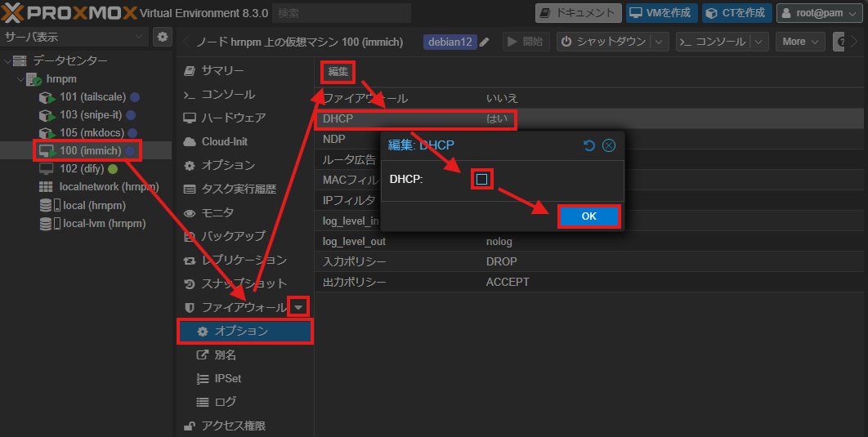Close the 編集: DHCP dialog
Image resolution: width=868 pixels, height=437 pixels.
(609, 145)
